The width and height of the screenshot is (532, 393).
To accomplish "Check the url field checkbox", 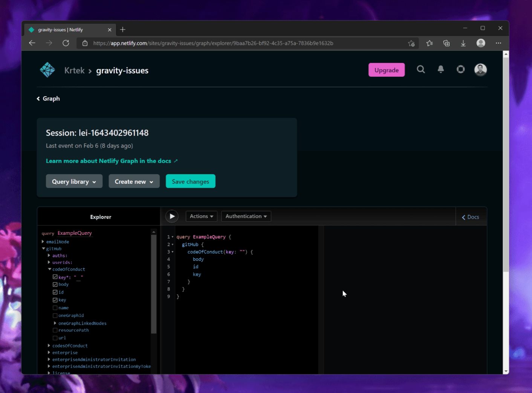I will 55,338.
